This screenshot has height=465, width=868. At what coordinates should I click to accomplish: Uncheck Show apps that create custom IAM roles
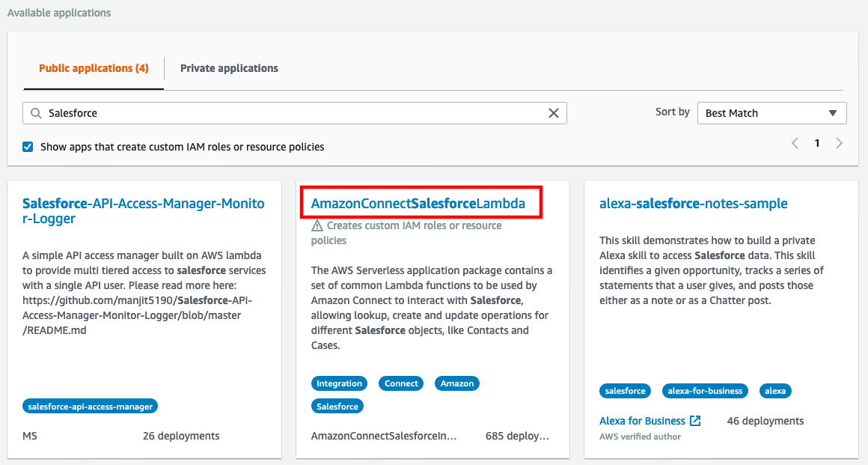click(28, 147)
